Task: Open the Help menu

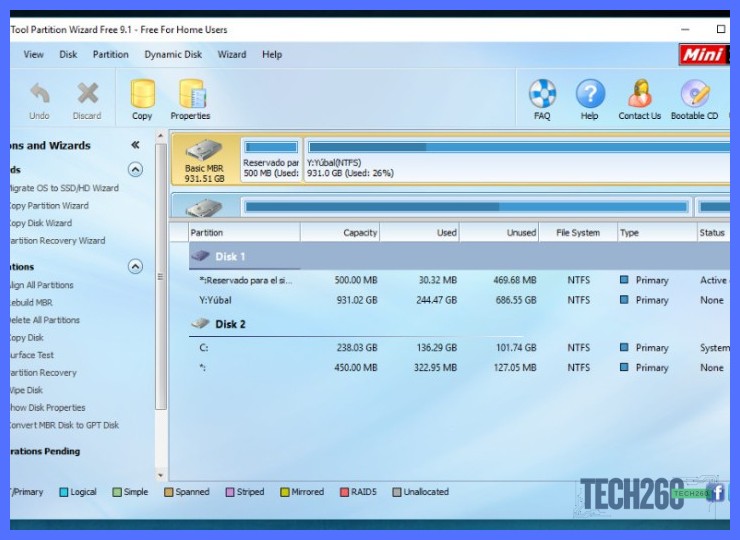Action: pos(272,54)
